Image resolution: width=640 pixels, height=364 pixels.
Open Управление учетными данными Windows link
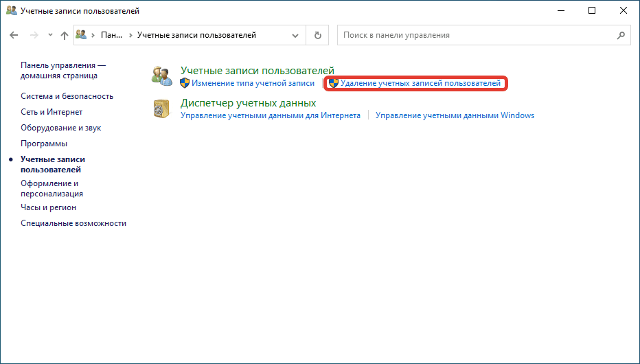455,115
